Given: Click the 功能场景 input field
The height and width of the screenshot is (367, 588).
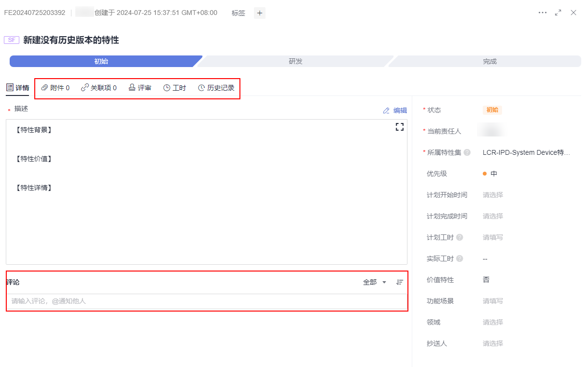Looking at the screenshot, I should [493, 301].
